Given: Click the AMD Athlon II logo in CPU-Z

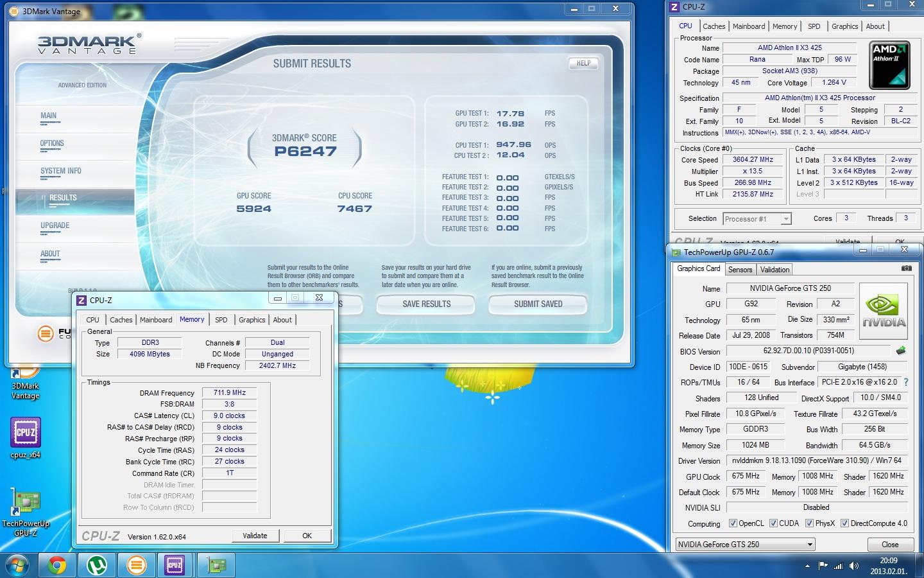Looking at the screenshot, I should (889, 66).
